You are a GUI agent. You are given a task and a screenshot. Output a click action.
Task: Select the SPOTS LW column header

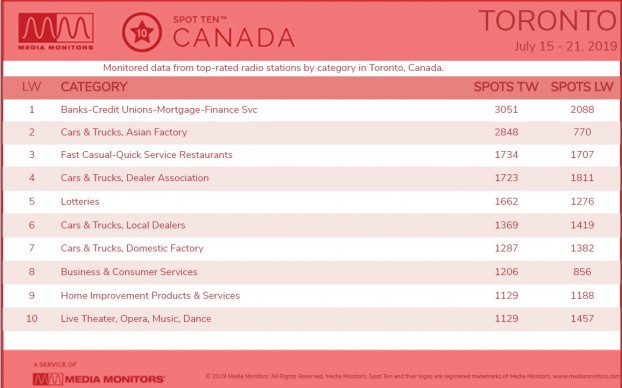582,87
